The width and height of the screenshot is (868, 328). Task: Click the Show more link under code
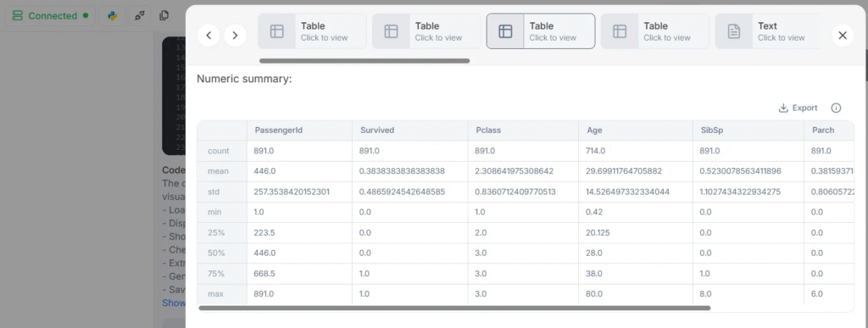coord(174,303)
